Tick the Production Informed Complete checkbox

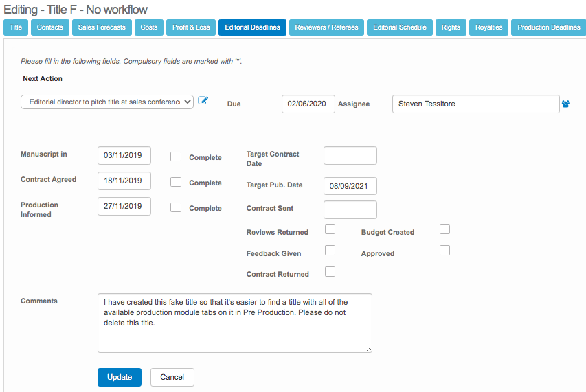pos(176,207)
